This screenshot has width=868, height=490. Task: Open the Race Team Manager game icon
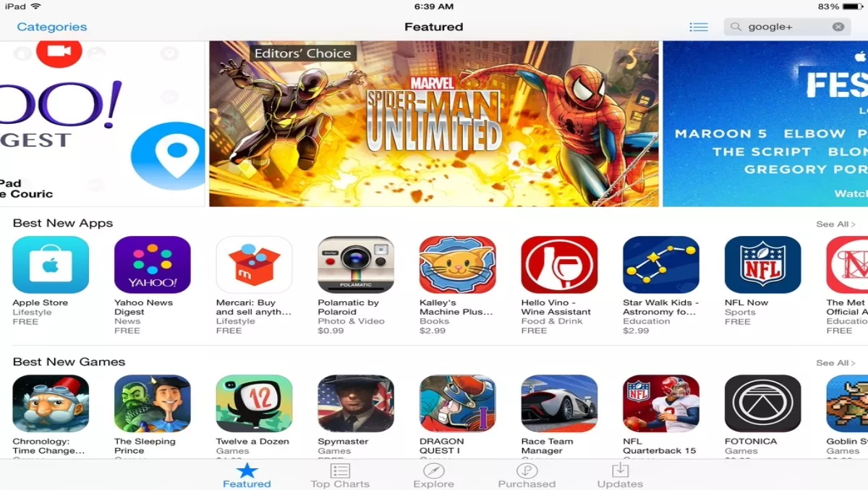click(559, 403)
